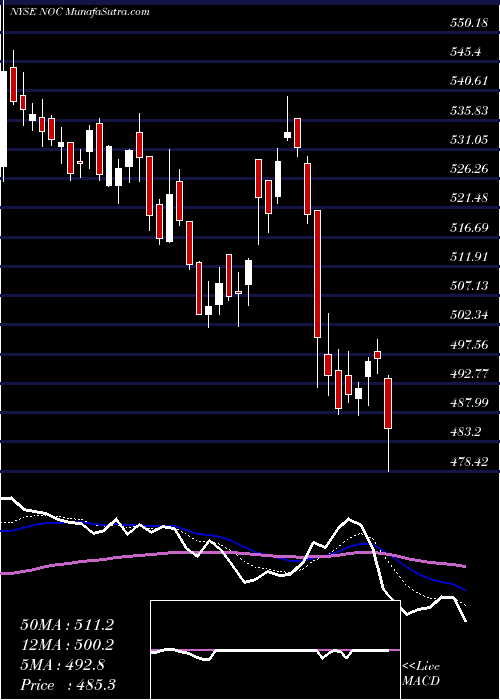Select the 526.26 price axis label
Screen dimensions: 500x700
pyautogui.click(x=470, y=169)
